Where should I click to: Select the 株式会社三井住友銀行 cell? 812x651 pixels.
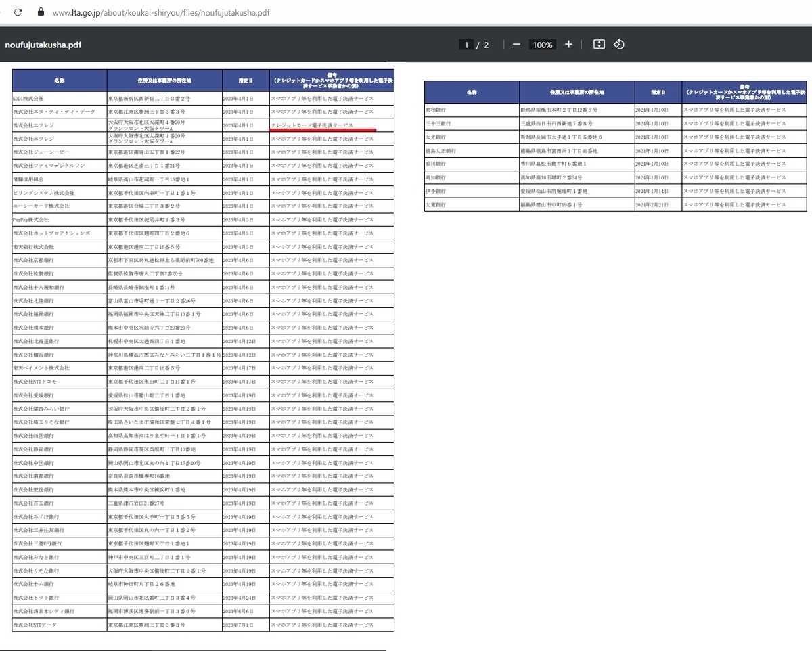[x=60, y=530]
